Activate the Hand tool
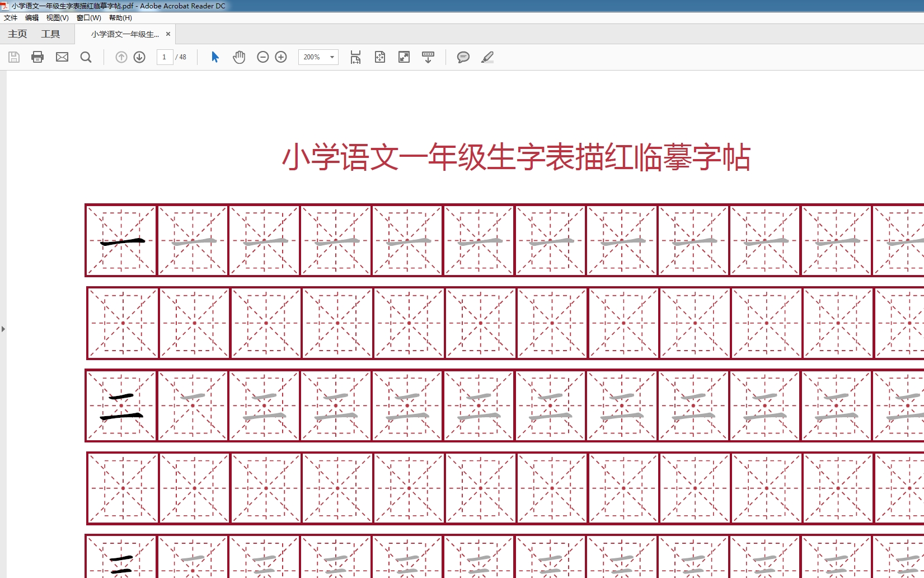Screen dimensions: 924x578 click(239, 57)
